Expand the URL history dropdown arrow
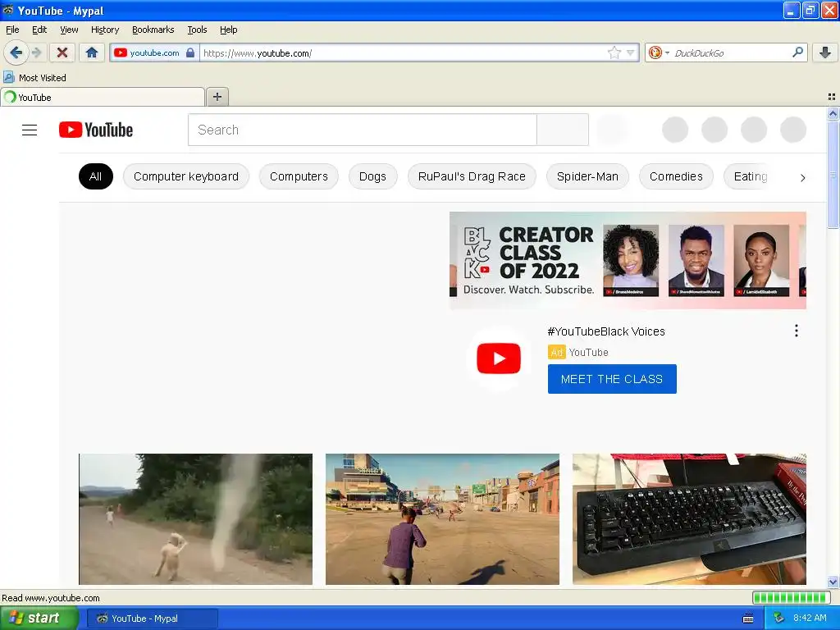 click(x=631, y=52)
